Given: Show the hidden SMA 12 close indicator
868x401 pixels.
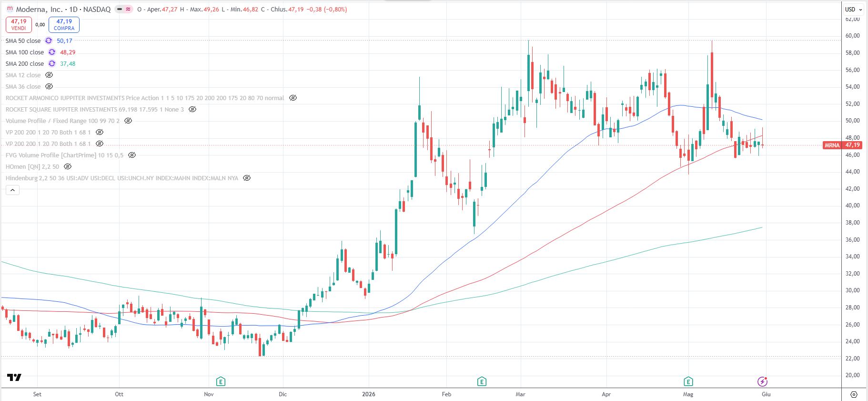Looking at the screenshot, I should tap(49, 75).
